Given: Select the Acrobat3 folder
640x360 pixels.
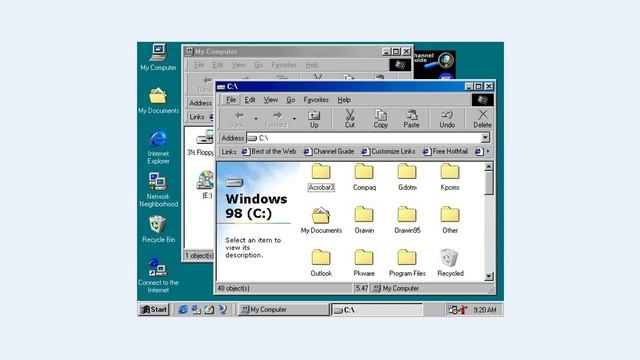Looking at the screenshot, I should (x=321, y=178).
